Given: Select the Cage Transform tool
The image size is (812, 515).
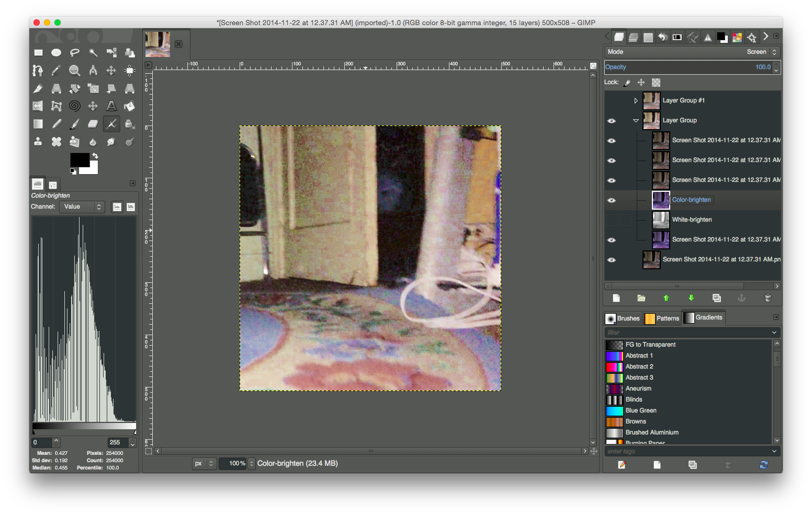Looking at the screenshot, I should pos(57,106).
